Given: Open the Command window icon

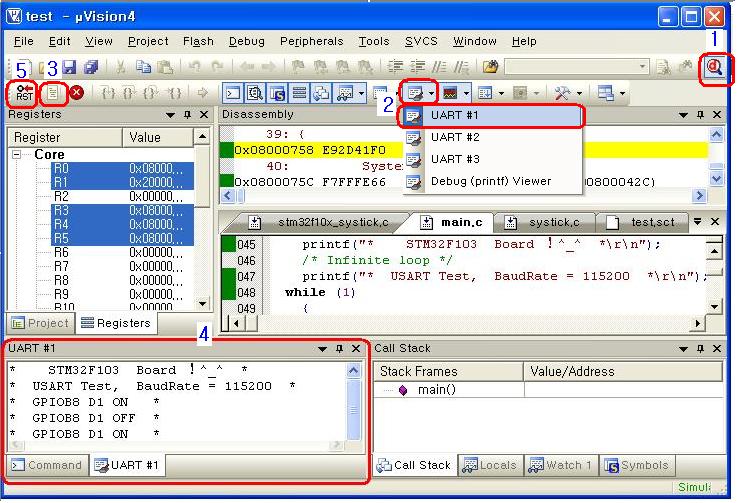Looking at the screenshot, I should coord(233,93).
